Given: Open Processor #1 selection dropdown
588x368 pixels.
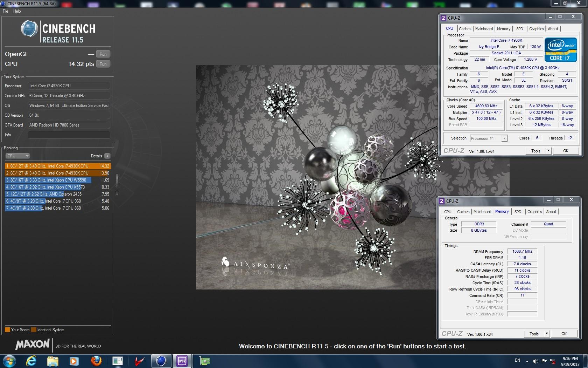Looking at the screenshot, I should 488,138.
